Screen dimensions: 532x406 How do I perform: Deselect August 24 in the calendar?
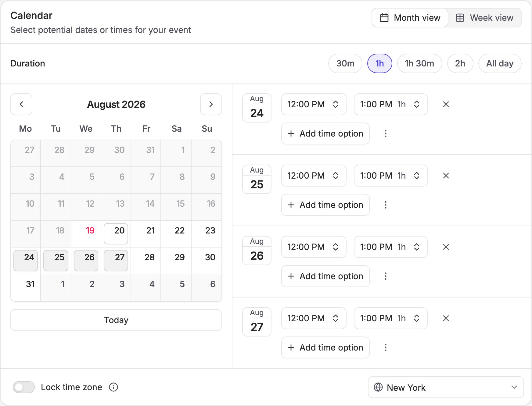[x=26, y=261]
